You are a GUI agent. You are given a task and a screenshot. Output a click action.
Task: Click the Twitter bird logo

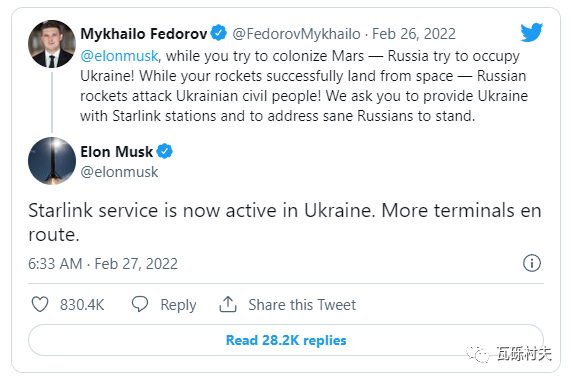531,32
